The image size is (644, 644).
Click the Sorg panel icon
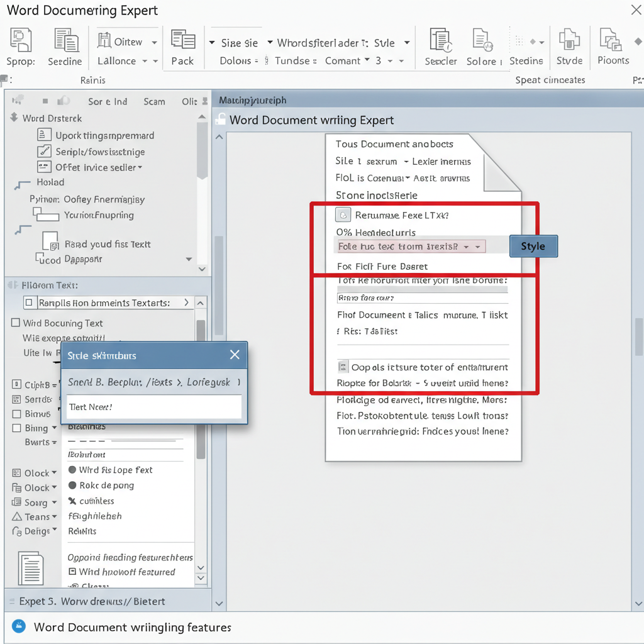[x=16, y=502]
